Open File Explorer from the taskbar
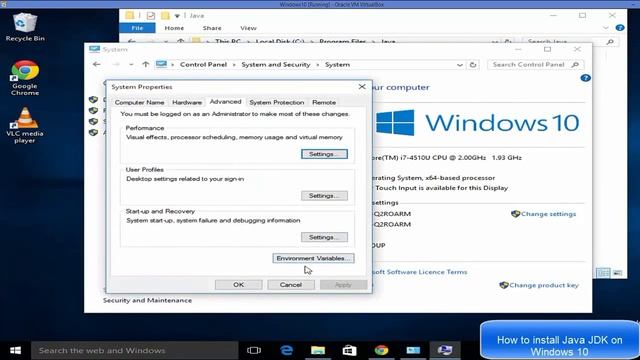Viewport: 640px width, 360px height. (318, 350)
